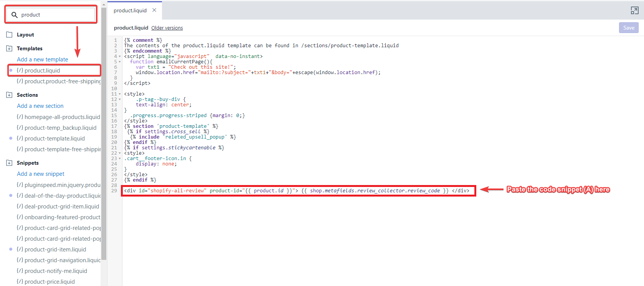This screenshot has width=644, height=286.
Task: Collapse the Snippets folder icon
Action: click(9, 163)
